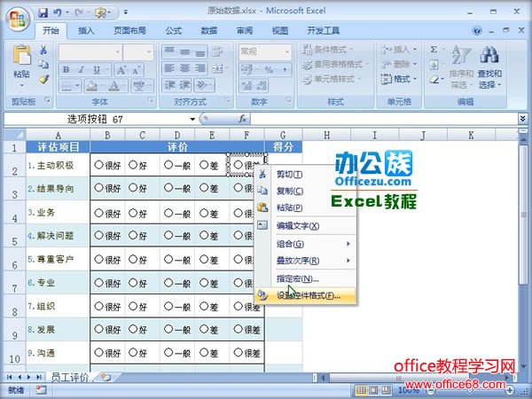Select 很好 radio for 1.主动积极
The height and width of the screenshot is (399, 532).
click(98, 165)
